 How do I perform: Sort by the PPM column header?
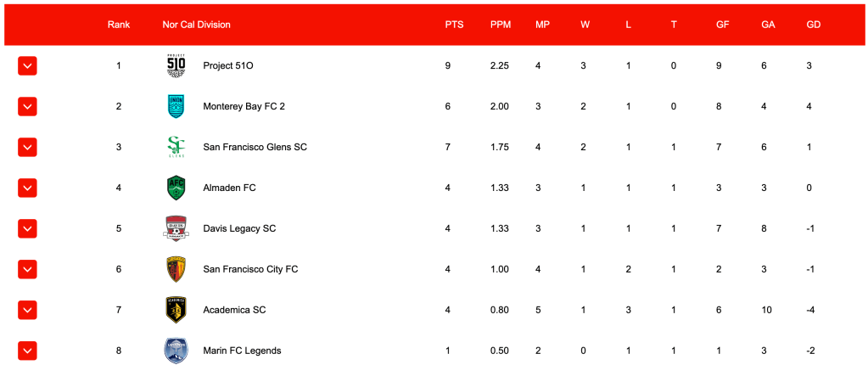(x=500, y=25)
